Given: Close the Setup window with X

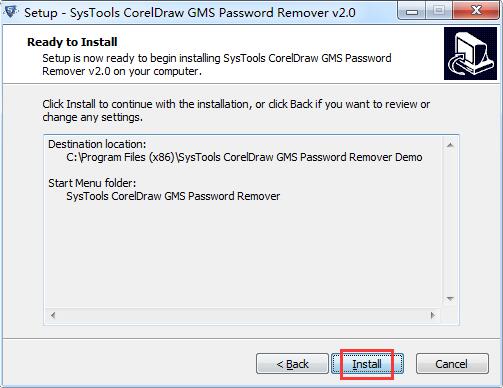Looking at the screenshot, I should (476, 11).
